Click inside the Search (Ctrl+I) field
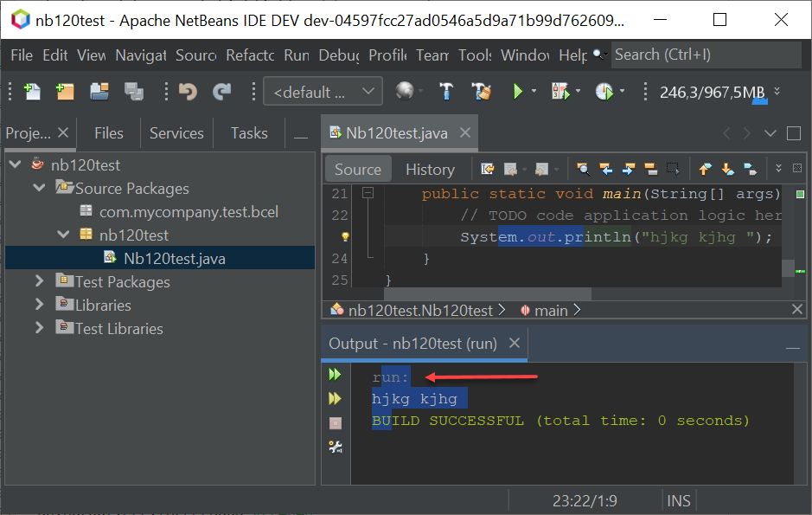812x515 pixels. point(707,55)
